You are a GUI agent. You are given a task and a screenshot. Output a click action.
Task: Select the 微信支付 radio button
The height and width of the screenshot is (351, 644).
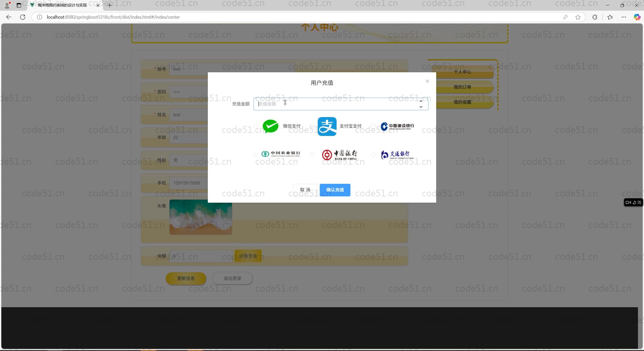pos(256,126)
